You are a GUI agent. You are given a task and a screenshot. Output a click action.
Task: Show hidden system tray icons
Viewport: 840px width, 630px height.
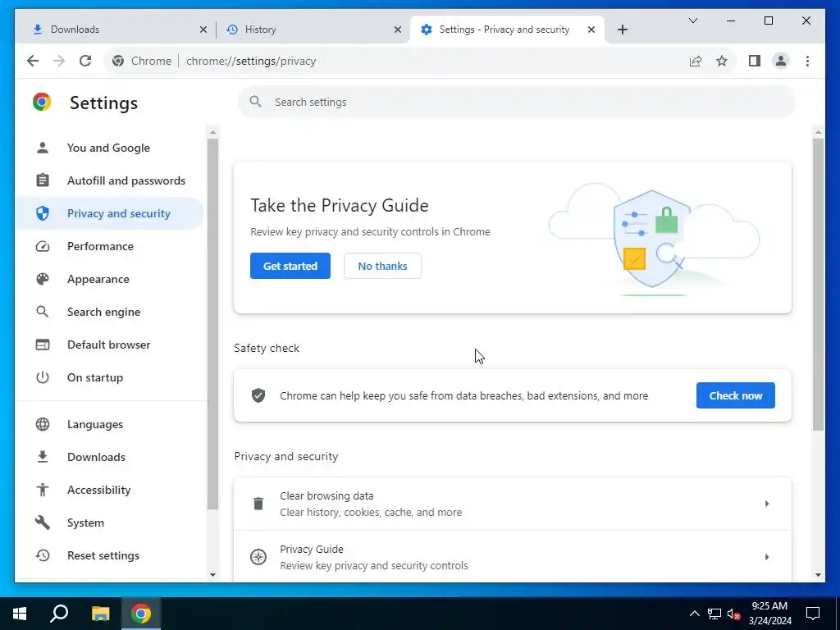[x=694, y=614]
